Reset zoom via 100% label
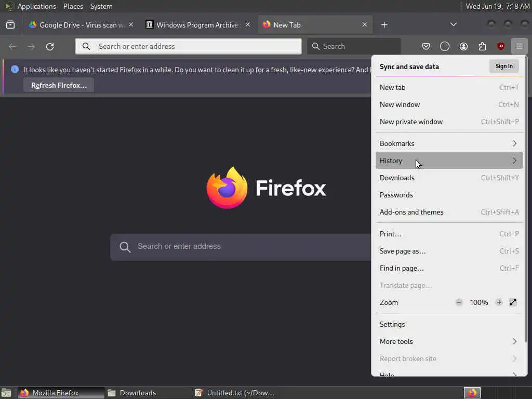This screenshot has width=532, height=399. pyautogui.click(x=478, y=302)
